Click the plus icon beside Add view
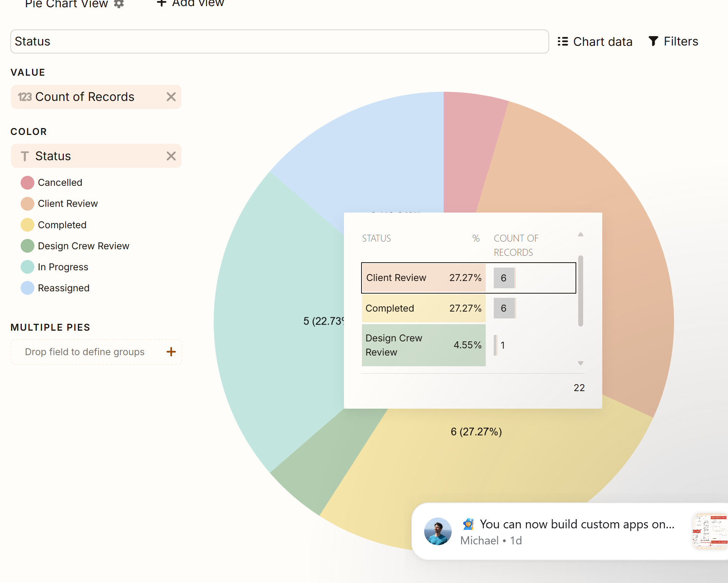This screenshot has height=583, width=728. 161,3
